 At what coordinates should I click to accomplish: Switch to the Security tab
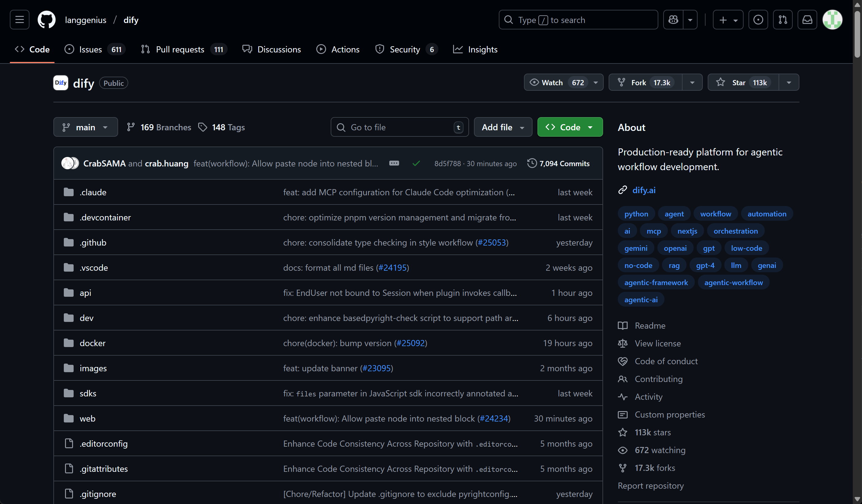click(x=407, y=49)
